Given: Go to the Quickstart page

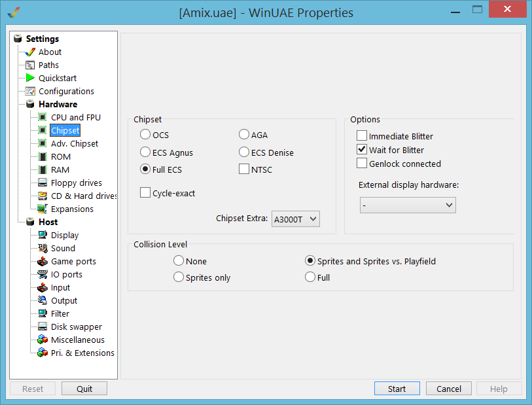Looking at the screenshot, I should coord(58,79).
